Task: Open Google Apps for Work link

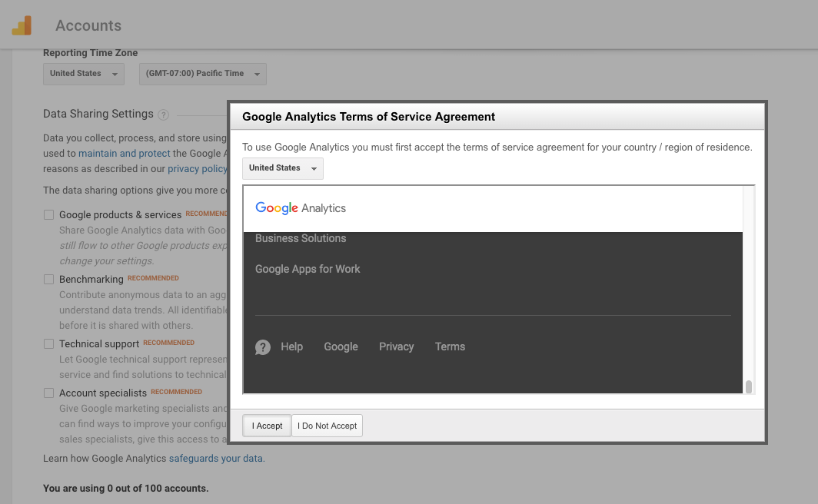Action: coord(308,269)
